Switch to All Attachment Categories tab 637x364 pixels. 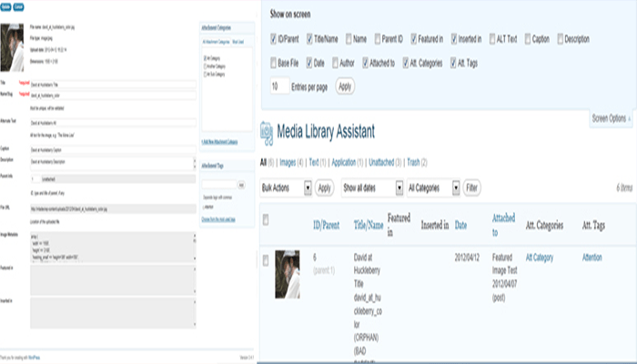coord(217,42)
